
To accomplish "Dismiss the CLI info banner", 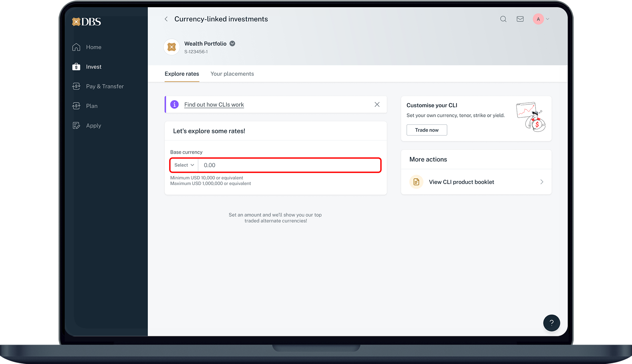I will (377, 105).
